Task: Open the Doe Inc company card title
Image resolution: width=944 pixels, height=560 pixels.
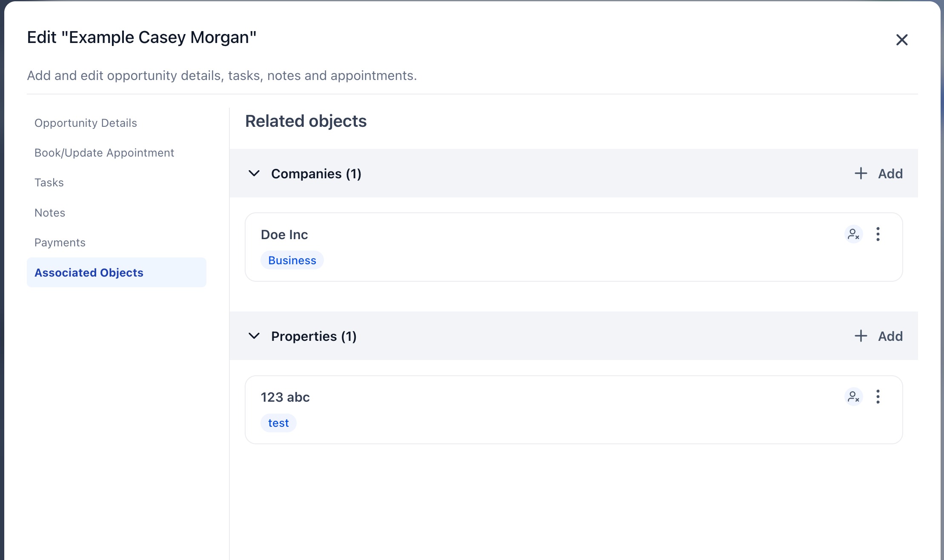Action: [284, 234]
